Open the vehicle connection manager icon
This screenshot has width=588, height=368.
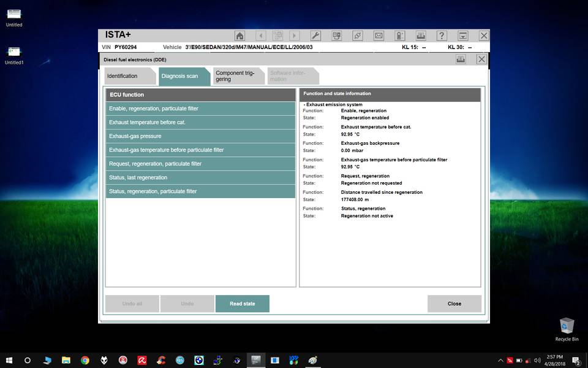(x=337, y=36)
